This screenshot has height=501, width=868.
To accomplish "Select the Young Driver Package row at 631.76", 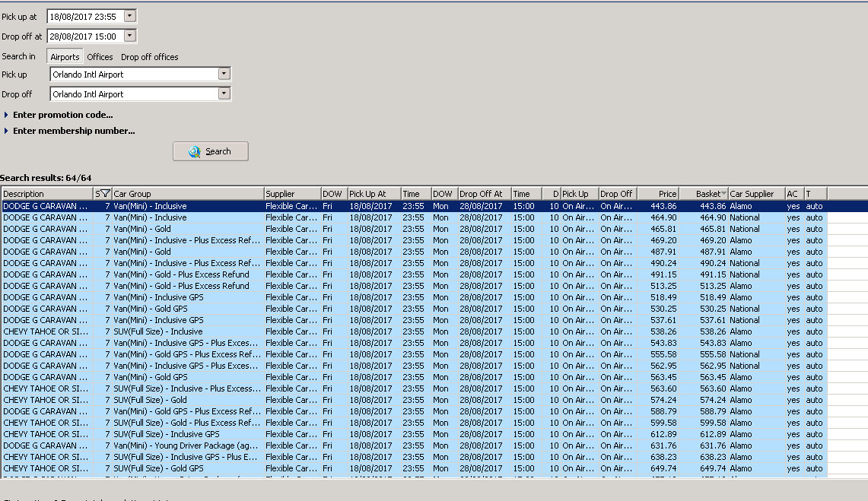I will coord(414,446).
